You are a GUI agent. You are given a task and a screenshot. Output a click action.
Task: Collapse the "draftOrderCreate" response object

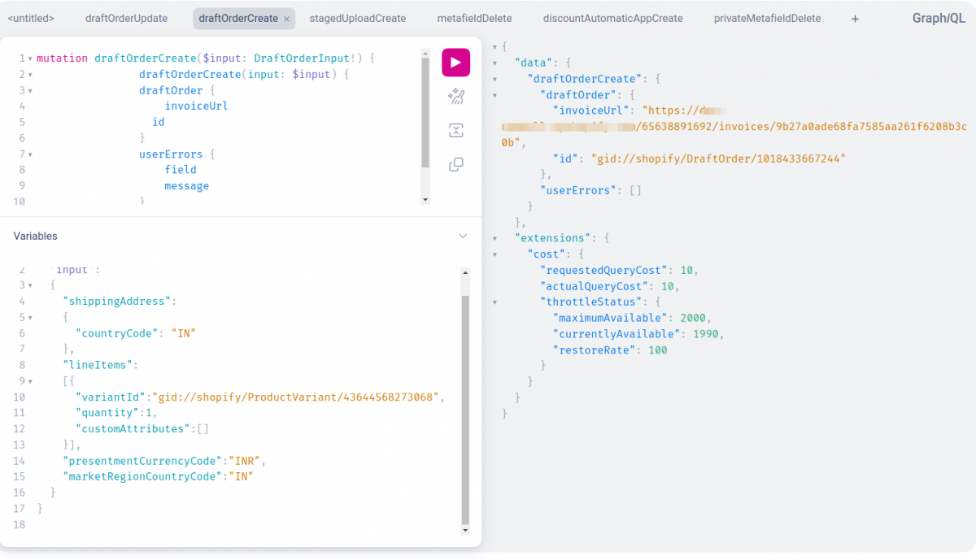[x=495, y=78]
